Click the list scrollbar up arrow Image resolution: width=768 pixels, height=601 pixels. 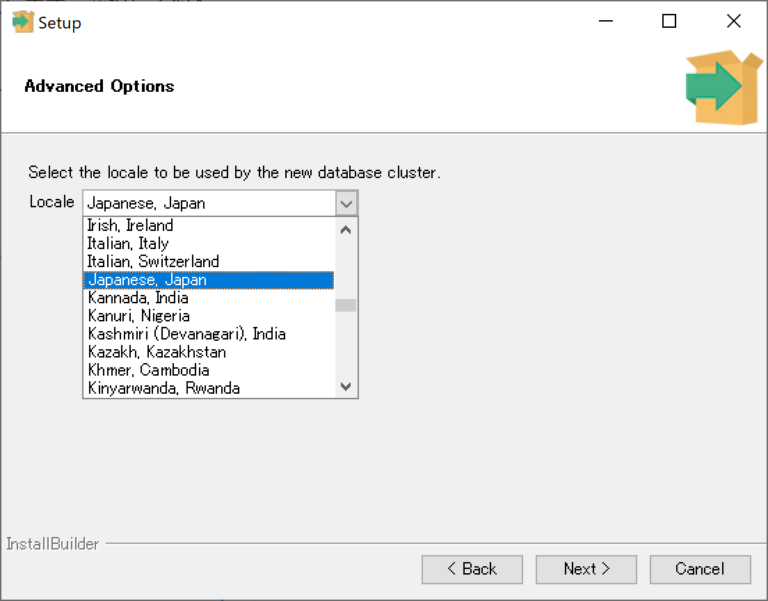point(346,229)
